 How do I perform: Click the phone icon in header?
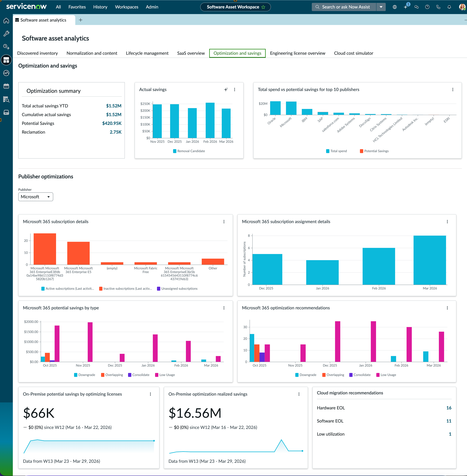point(438,7)
